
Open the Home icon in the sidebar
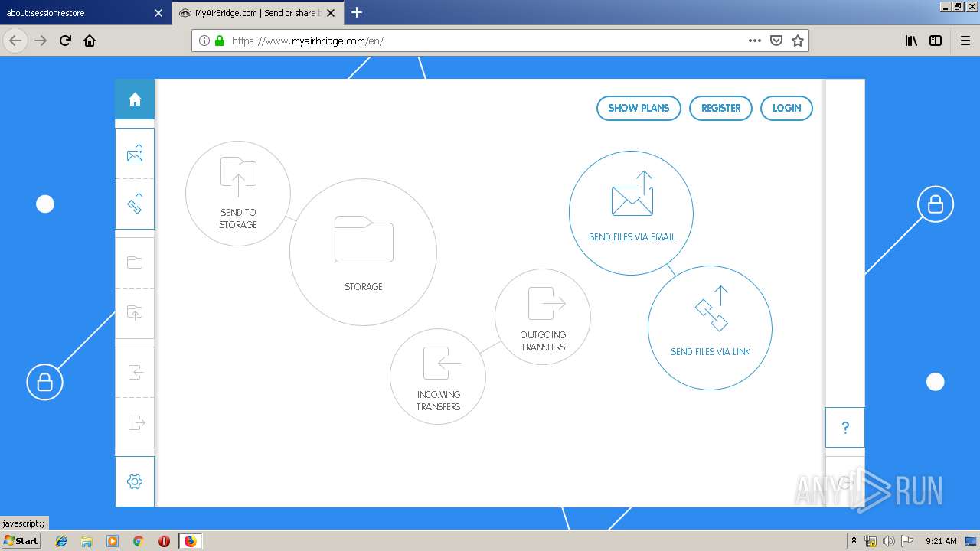pyautogui.click(x=135, y=99)
